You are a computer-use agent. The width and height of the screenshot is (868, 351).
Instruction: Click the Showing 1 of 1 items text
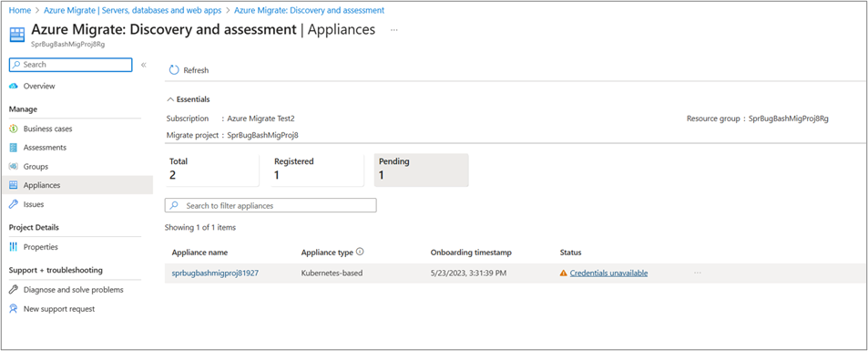point(200,227)
